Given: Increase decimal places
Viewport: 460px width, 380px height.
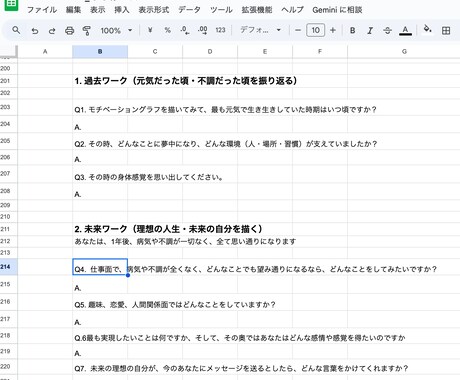Looking at the screenshot, I should 202,30.
